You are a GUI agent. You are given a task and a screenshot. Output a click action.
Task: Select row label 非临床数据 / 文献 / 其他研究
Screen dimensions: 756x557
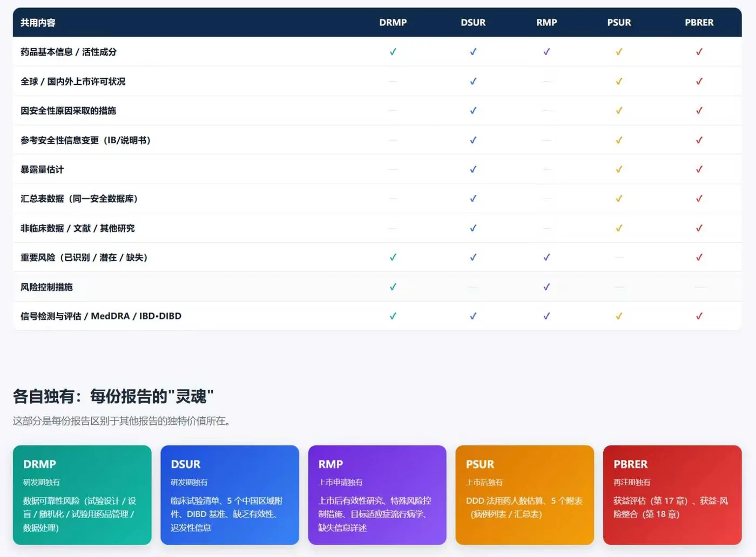pyautogui.click(x=78, y=228)
